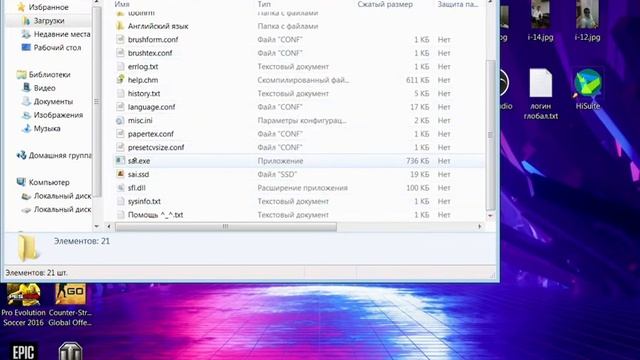Click the 736 КБ size of sai.exe
Viewport: 640px width, 360px height.
point(418,161)
